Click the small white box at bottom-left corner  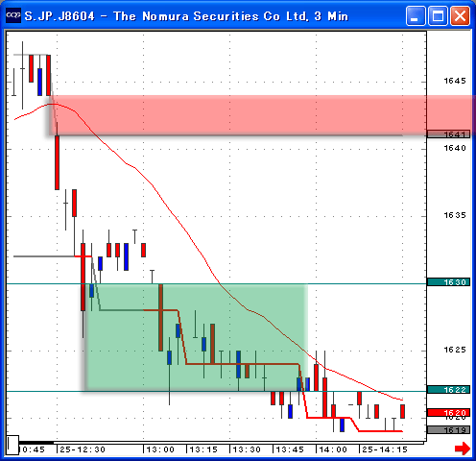[x=12, y=445]
